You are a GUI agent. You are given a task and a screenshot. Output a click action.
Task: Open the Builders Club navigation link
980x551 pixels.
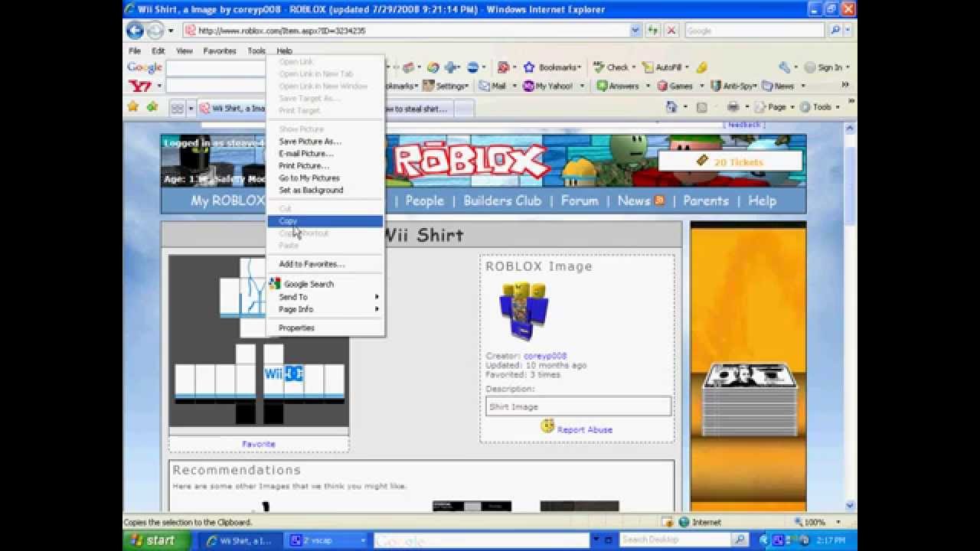tap(502, 201)
